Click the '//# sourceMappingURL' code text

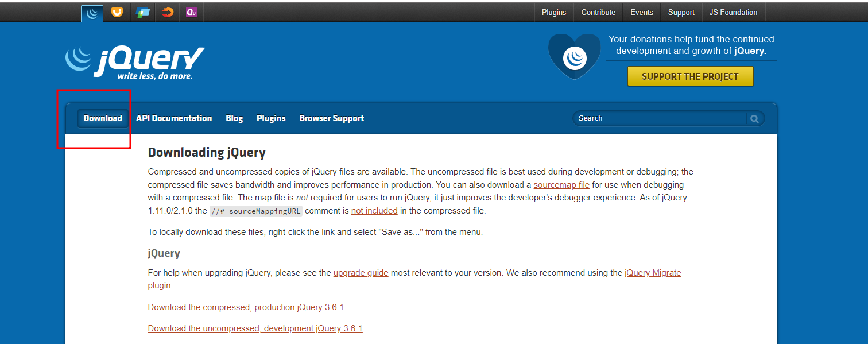click(255, 211)
